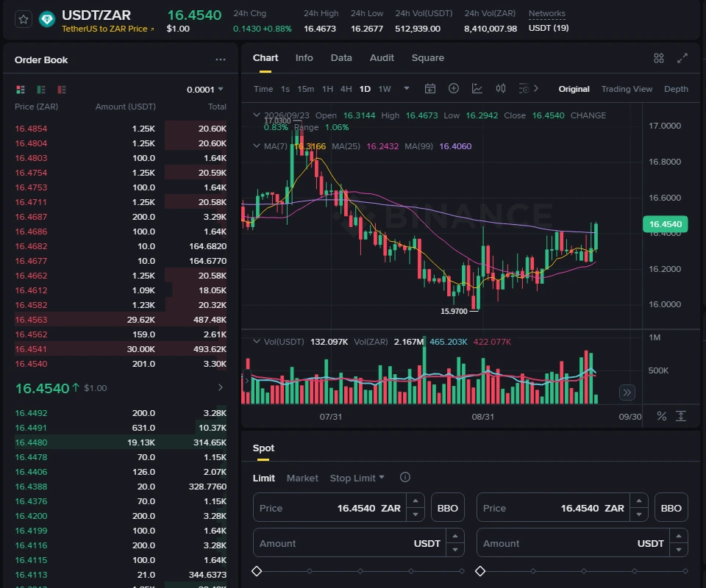This screenshot has width=706, height=588.
Task: Select bid order at price 16.4480
Action: [x=121, y=442]
